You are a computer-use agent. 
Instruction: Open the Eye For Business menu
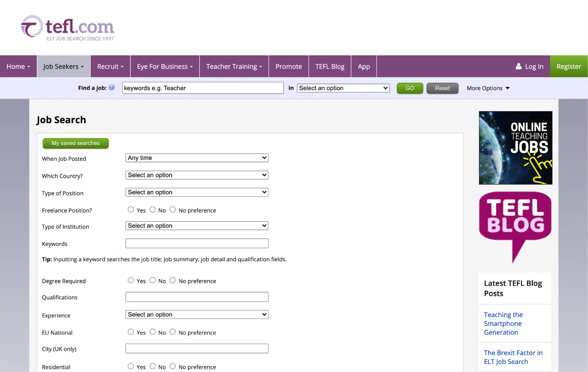pos(165,66)
